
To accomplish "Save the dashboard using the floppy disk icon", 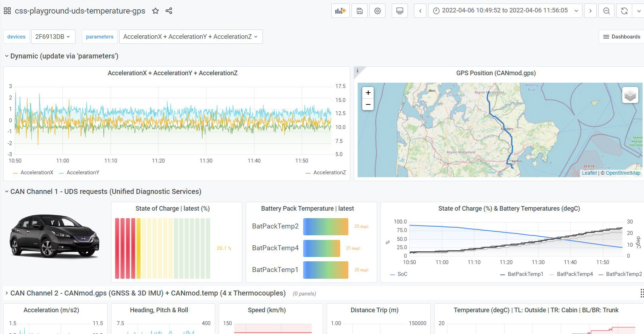I will 359,11.
